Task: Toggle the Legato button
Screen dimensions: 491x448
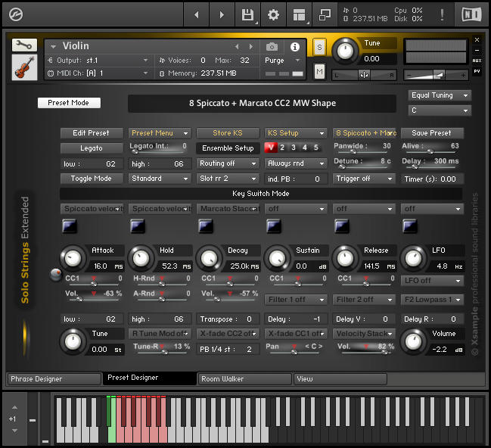Action: click(x=92, y=148)
